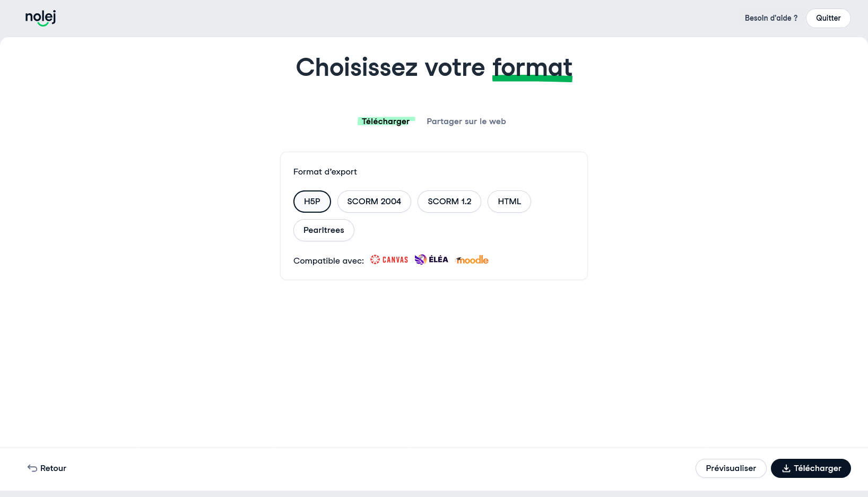Click the dark Télécharger download button
The height and width of the screenshot is (497, 868).
(x=811, y=468)
